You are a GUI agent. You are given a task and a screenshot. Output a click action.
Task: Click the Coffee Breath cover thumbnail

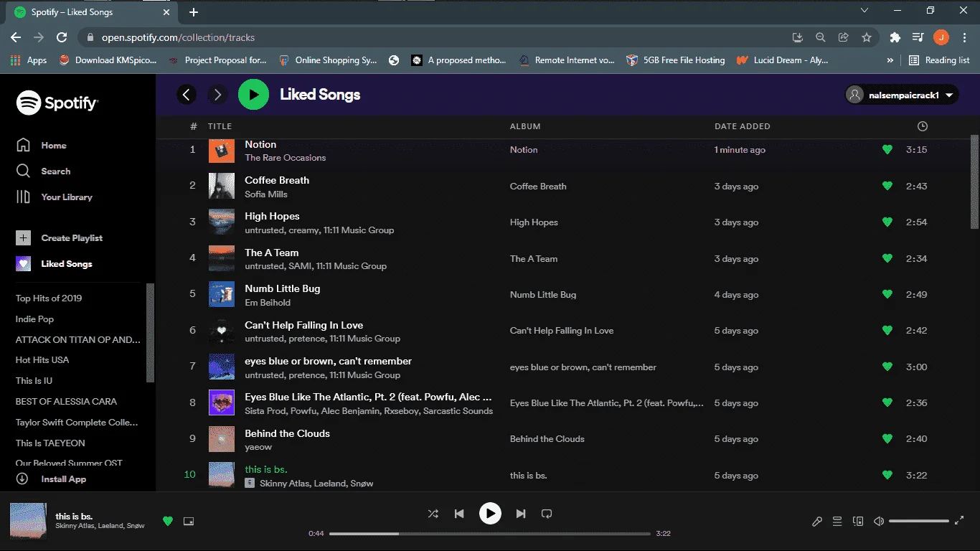222,186
